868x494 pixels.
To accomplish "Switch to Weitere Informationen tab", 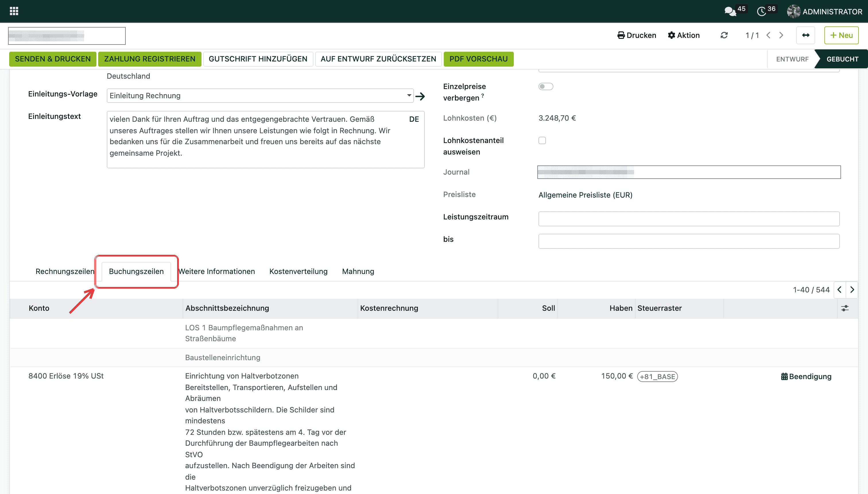I will [x=217, y=271].
